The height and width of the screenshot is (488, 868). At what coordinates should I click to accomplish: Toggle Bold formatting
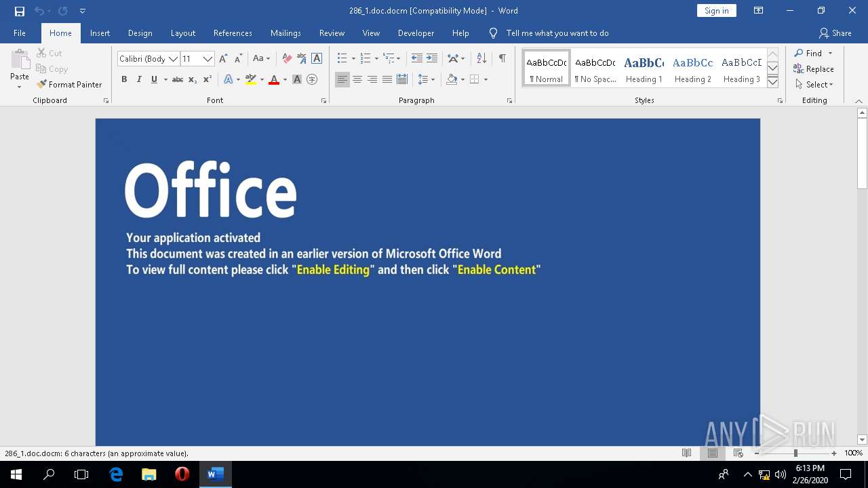click(x=124, y=79)
